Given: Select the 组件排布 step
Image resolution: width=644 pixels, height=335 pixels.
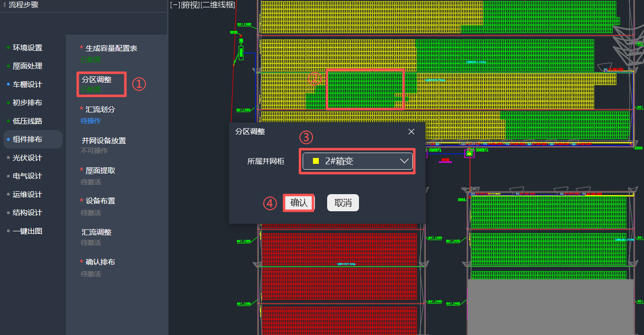Looking at the screenshot, I should (x=27, y=139).
